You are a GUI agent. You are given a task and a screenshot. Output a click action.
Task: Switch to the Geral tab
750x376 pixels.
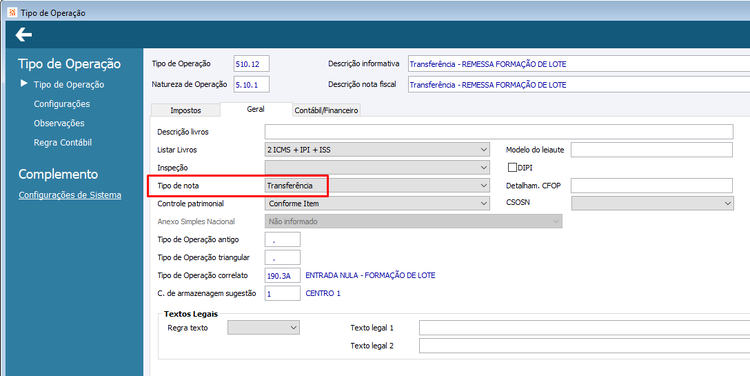[255, 110]
